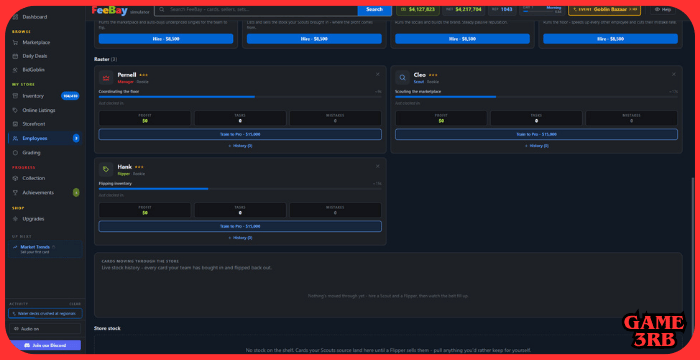
Task: Click Hank's tag flipper icon
Action: point(106,169)
